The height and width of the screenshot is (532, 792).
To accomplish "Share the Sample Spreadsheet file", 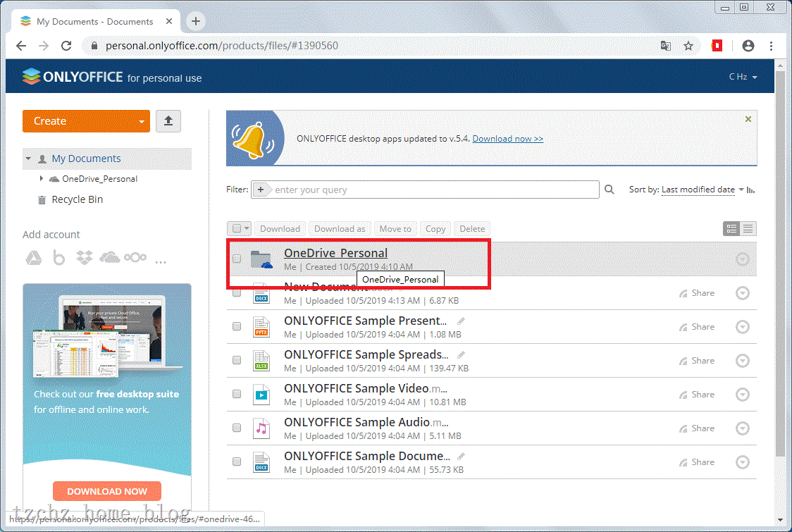I will click(697, 361).
